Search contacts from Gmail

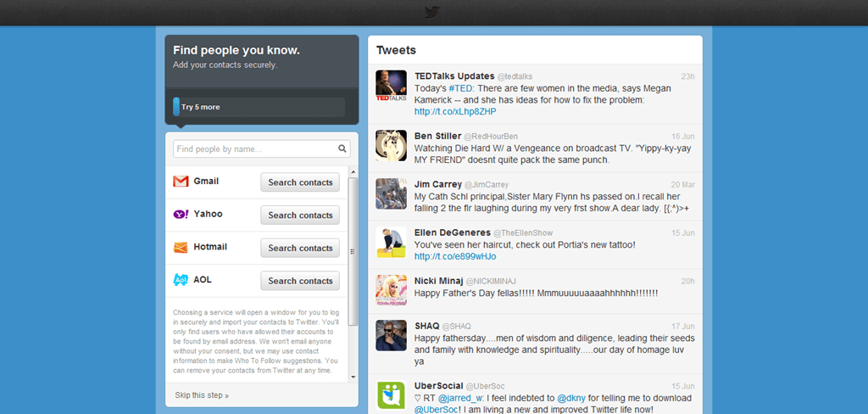point(300,182)
